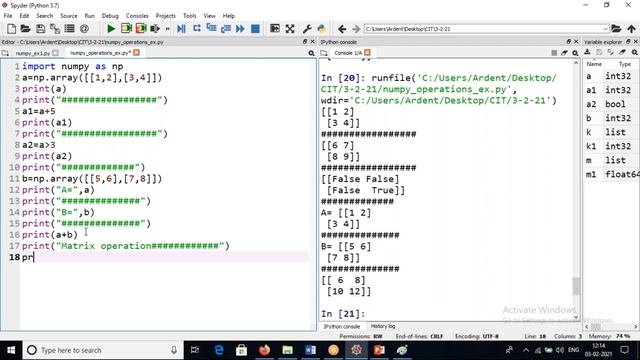Switch to the History log tab
The image size is (640, 360).
click(x=383, y=326)
